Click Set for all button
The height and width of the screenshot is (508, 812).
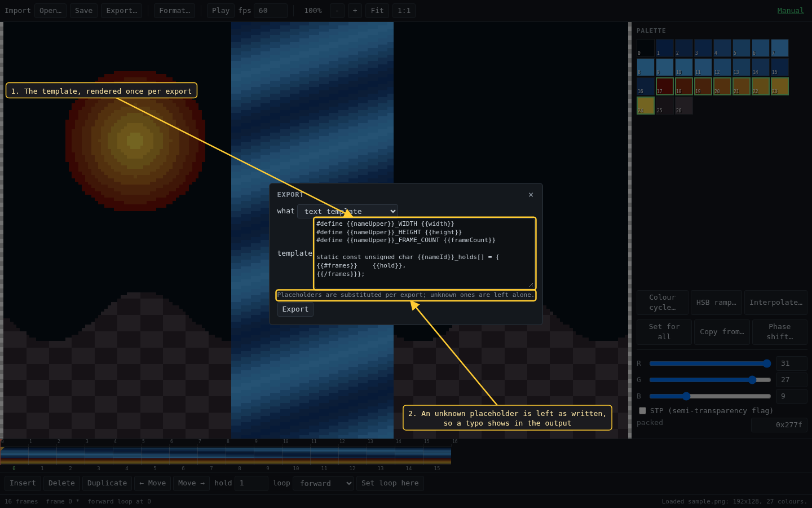(x=664, y=332)
